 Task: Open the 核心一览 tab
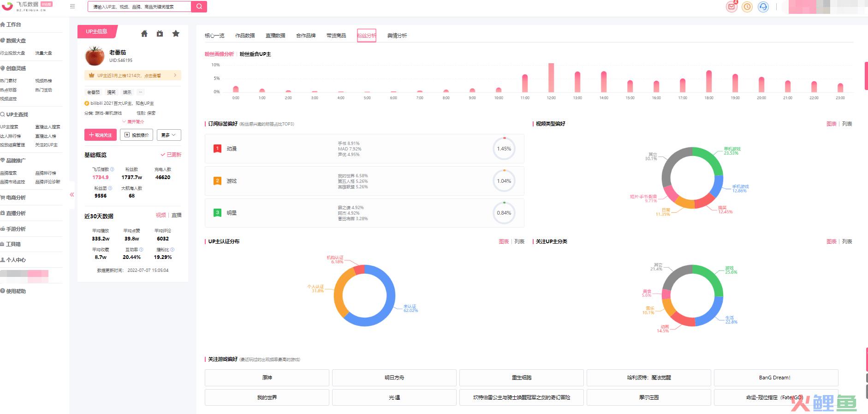(x=214, y=36)
